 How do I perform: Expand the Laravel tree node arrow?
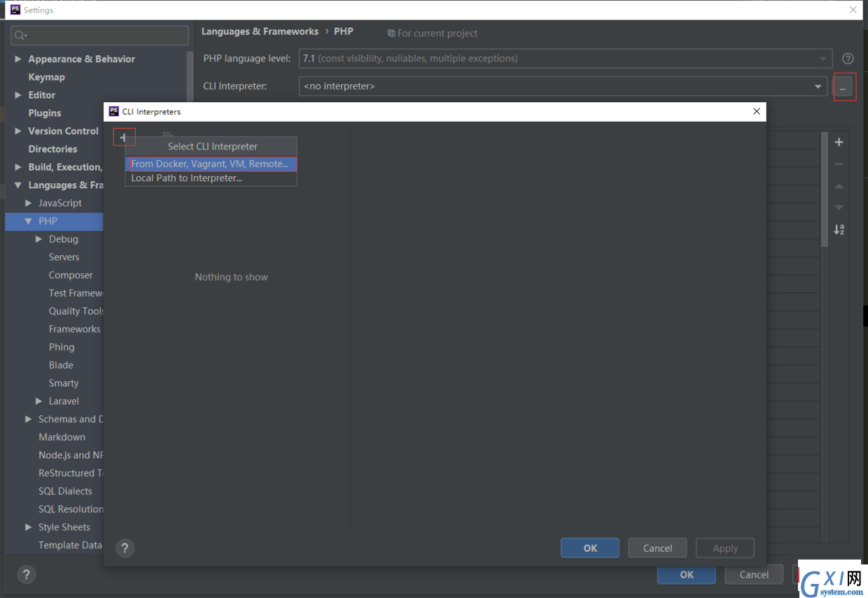(39, 401)
